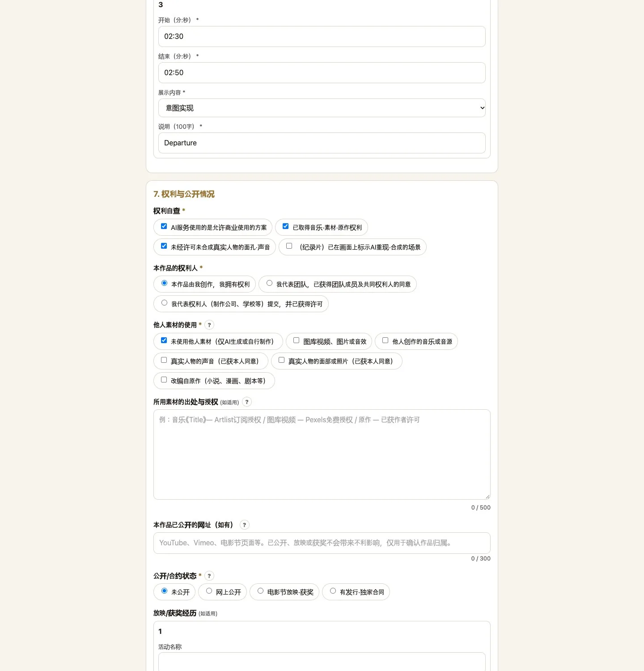Check 真实人物的面部或照片 option
The width and height of the screenshot is (644, 671).
[282, 360]
